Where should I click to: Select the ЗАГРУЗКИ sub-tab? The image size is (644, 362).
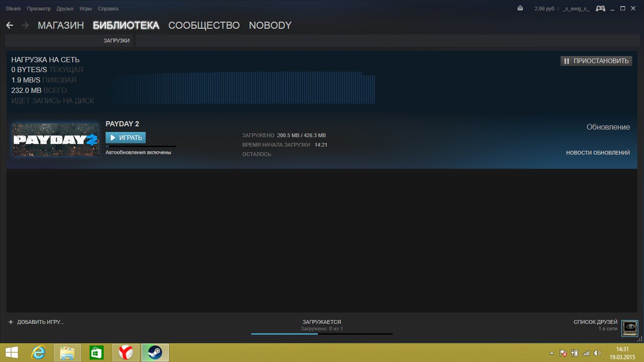point(117,40)
